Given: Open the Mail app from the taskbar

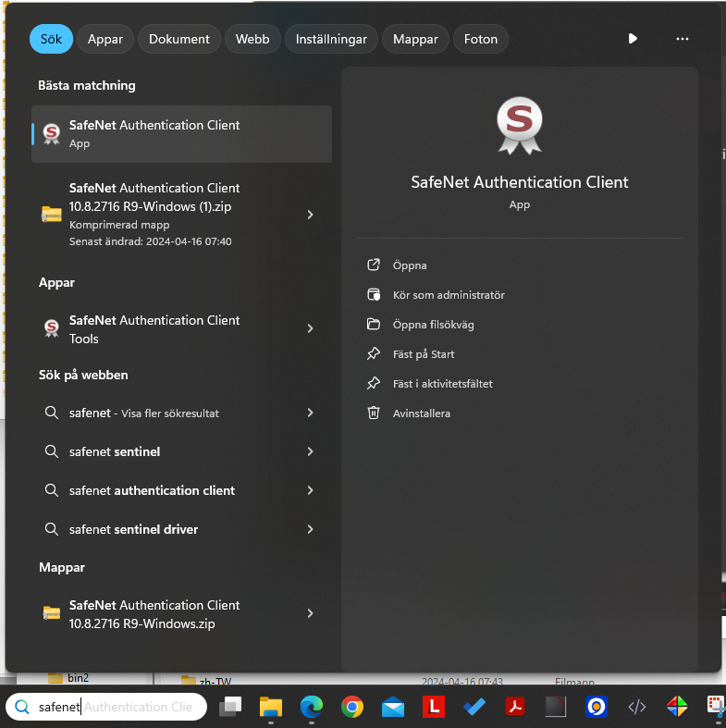Looking at the screenshot, I should 393,707.
